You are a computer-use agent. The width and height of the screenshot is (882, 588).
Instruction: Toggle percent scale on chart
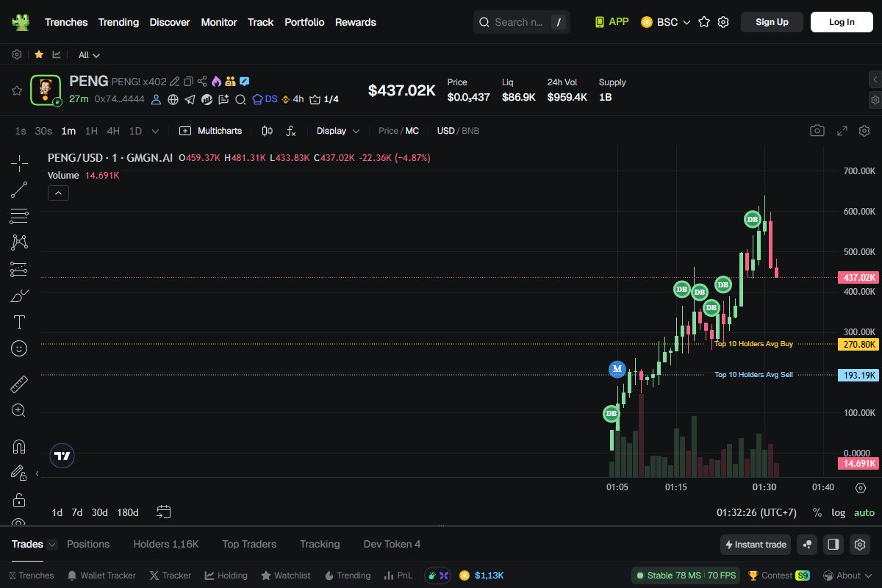pos(817,512)
